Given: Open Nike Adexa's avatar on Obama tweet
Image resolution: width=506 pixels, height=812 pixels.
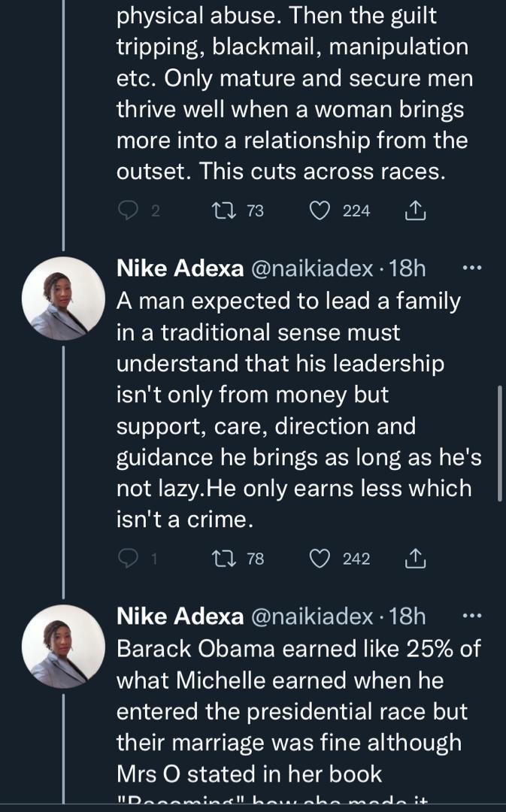Looking at the screenshot, I should click(63, 647).
